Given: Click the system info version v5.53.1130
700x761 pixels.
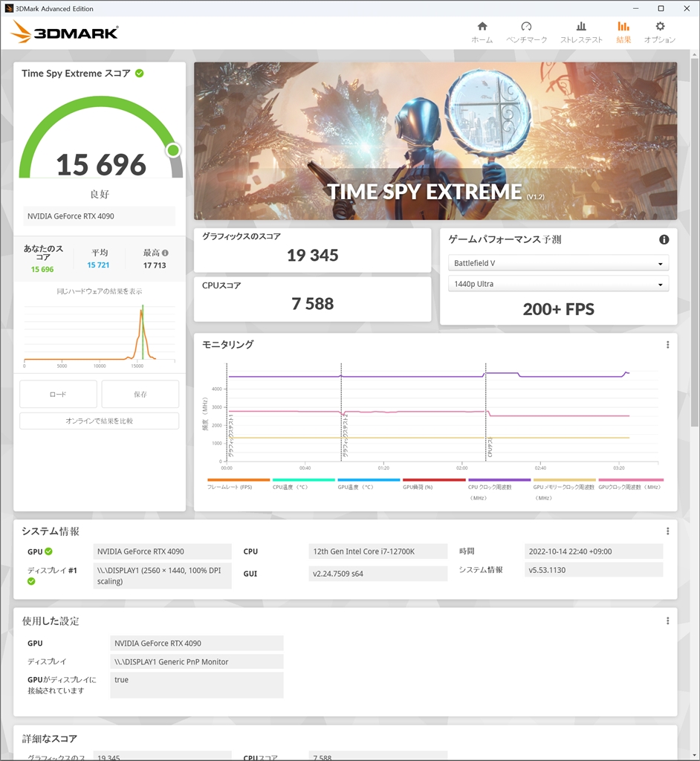Looking at the screenshot, I should 594,570.
